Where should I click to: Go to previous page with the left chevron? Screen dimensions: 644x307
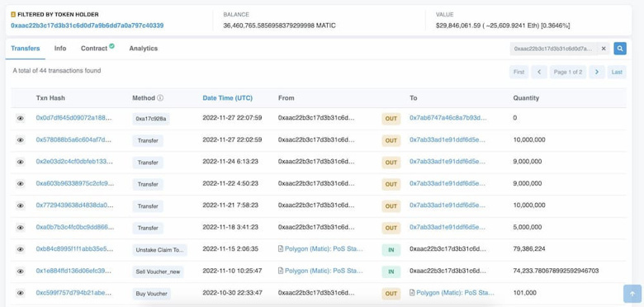539,72
